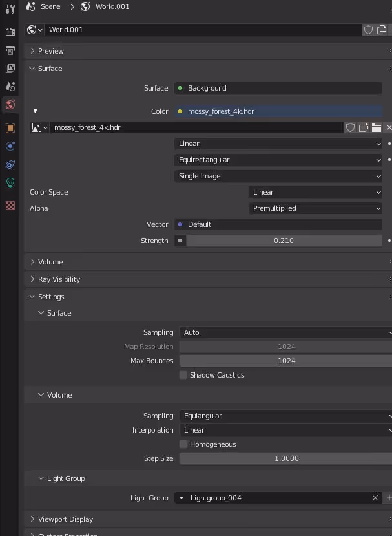
Task: Expand the Viewport Display panel
Action: (209, 519)
